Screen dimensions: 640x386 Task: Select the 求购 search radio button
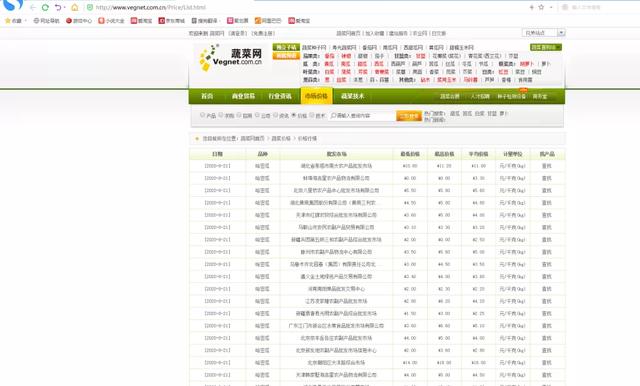pyautogui.click(x=221, y=115)
